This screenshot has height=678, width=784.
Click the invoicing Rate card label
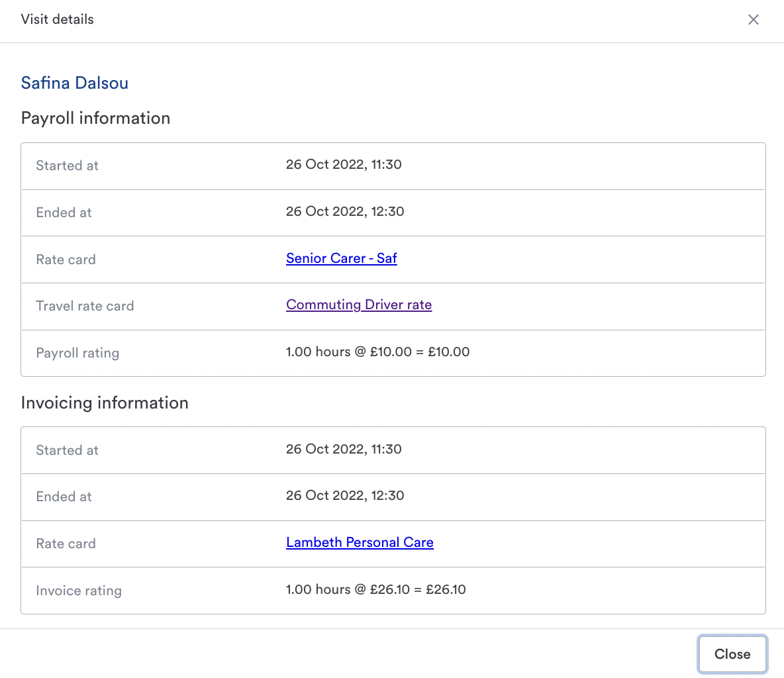point(66,544)
